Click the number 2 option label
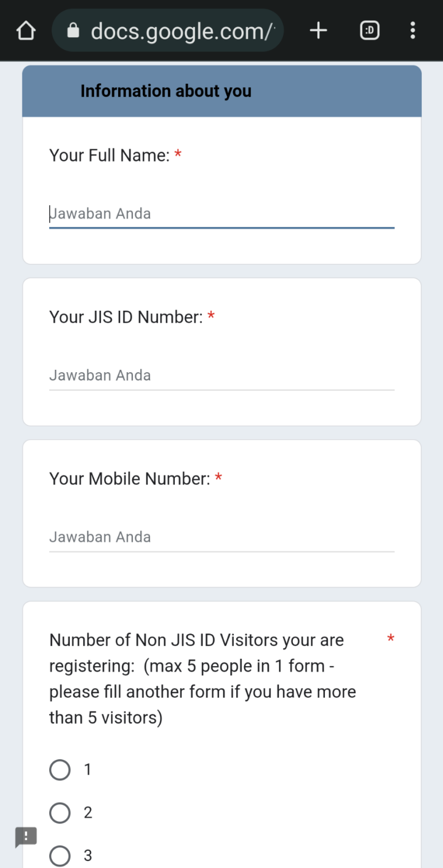Image resolution: width=443 pixels, height=868 pixels. pyautogui.click(x=88, y=812)
